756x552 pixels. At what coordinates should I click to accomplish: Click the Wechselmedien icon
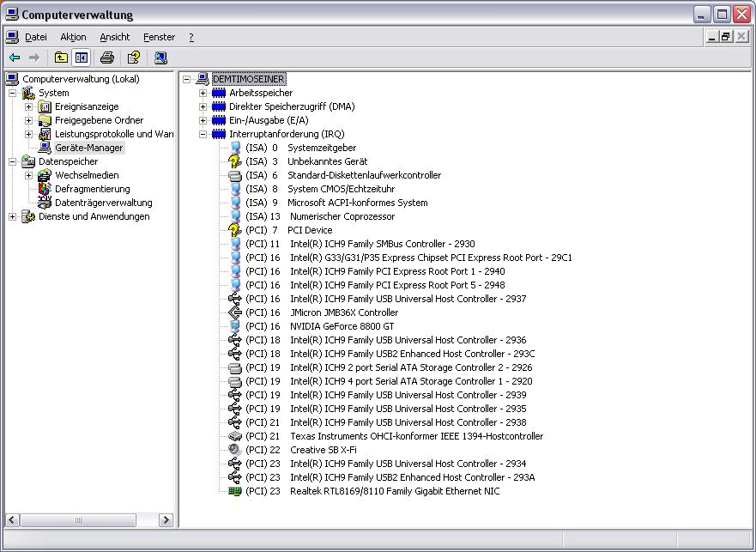pyautogui.click(x=45, y=175)
